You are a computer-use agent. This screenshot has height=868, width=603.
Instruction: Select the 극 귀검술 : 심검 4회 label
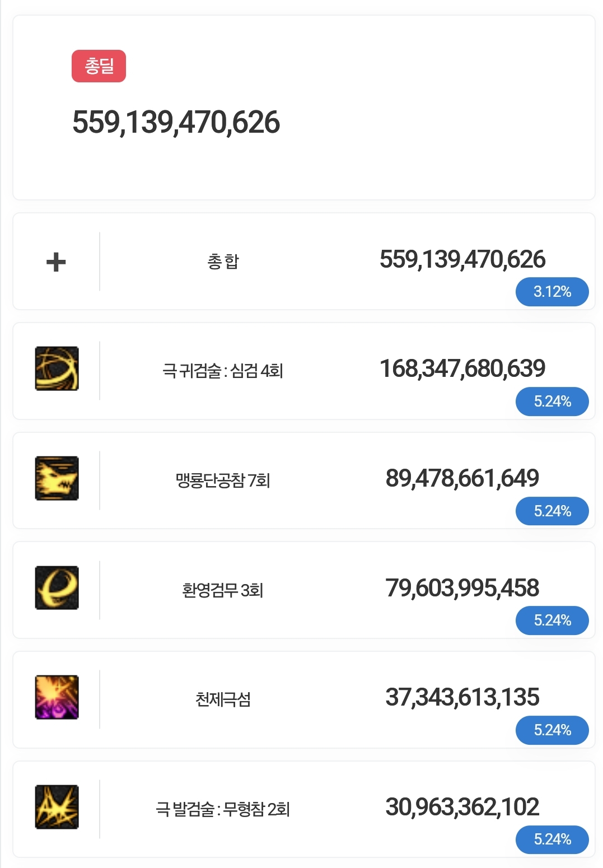point(223,371)
